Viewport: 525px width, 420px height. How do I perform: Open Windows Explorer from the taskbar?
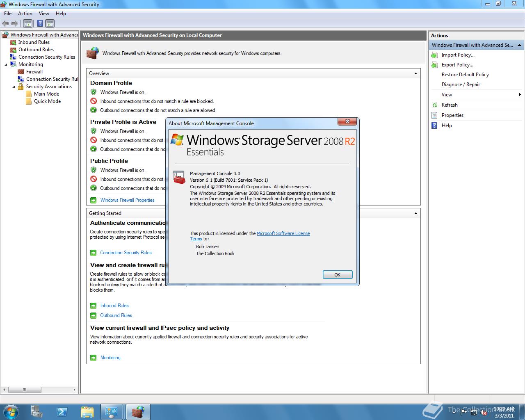point(87,412)
